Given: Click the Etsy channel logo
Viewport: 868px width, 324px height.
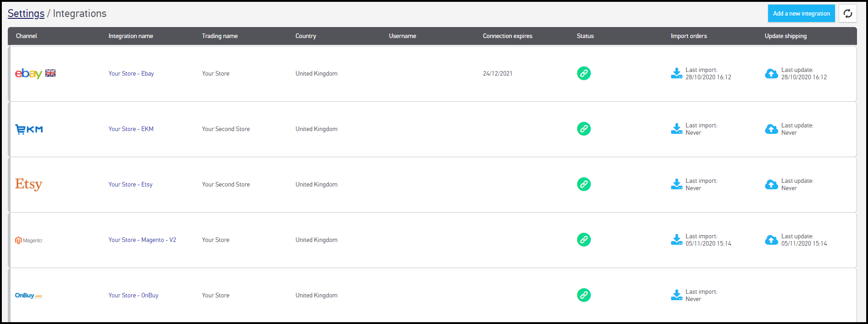Looking at the screenshot, I should tap(28, 184).
